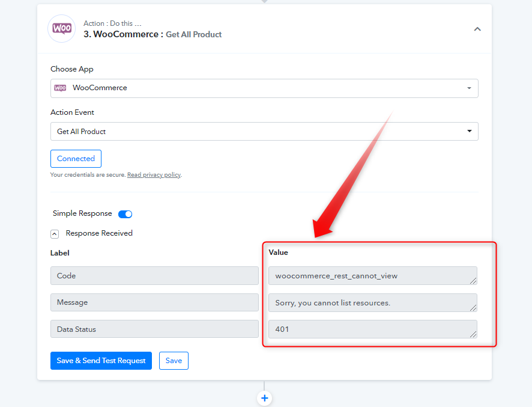Click the WooCommerce logo in step header
The image size is (532, 407).
pyautogui.click(x=61, y=28)
